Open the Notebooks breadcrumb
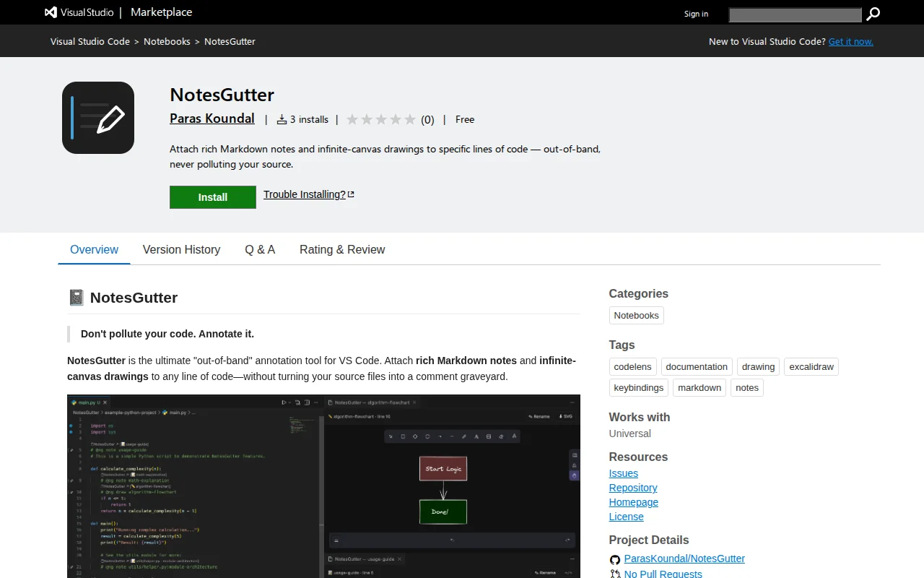The height and width of the screenshot is (578, 924). pyautogui.click(x=167, y=41)
